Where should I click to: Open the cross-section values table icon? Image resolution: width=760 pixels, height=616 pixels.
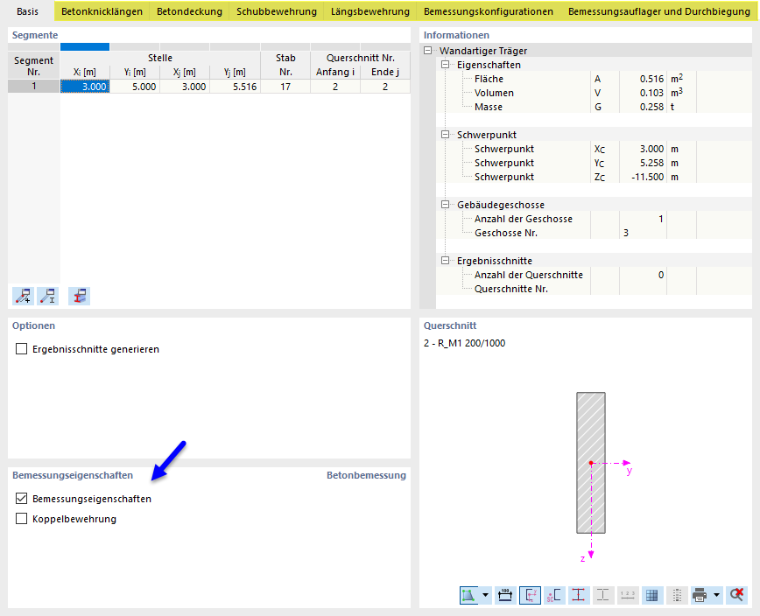tap(652, 595)
